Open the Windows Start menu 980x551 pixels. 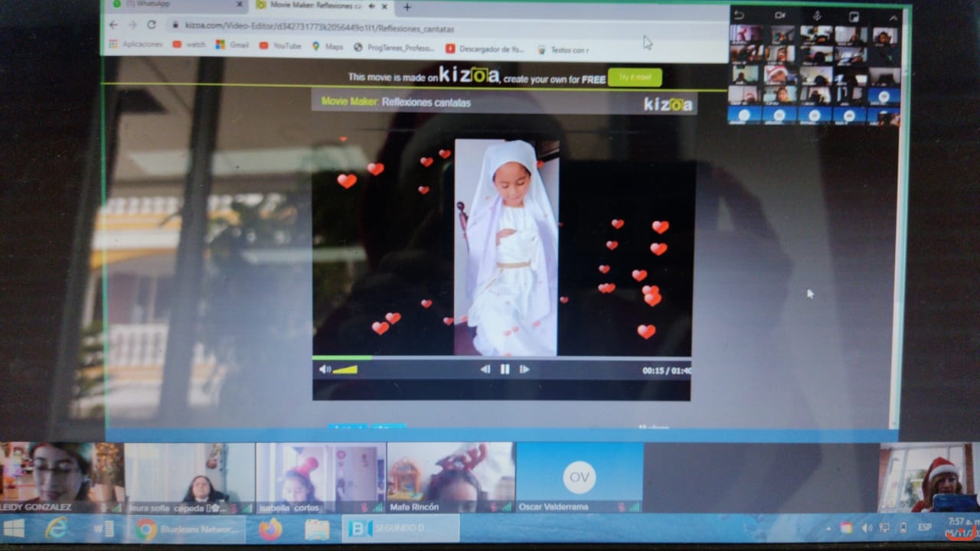(x=14, y=528)
